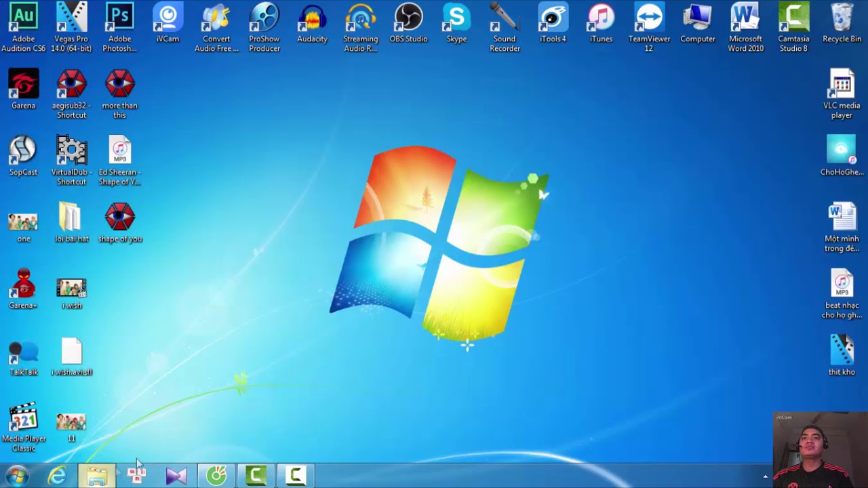868x488 pixels.
Task: Open Visual Studio from taskbar
Action: tap(176, 476)
